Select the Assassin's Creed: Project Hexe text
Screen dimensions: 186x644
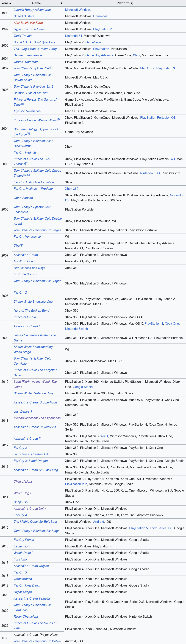coord(36,634)
